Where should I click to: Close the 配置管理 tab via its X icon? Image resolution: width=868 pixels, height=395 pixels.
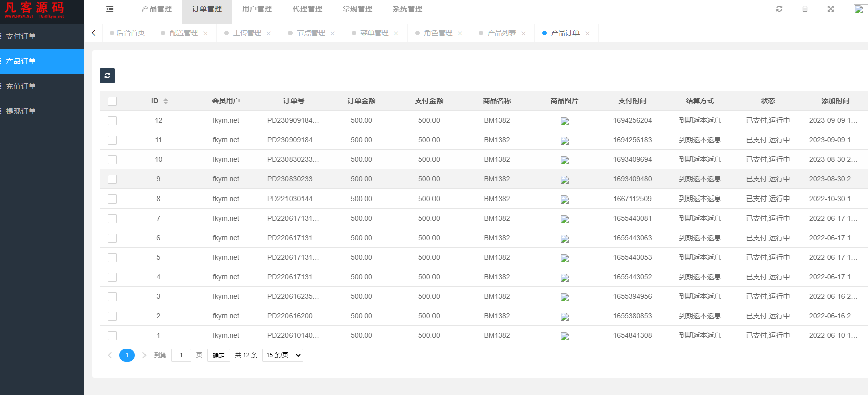[x=205, y=33]
